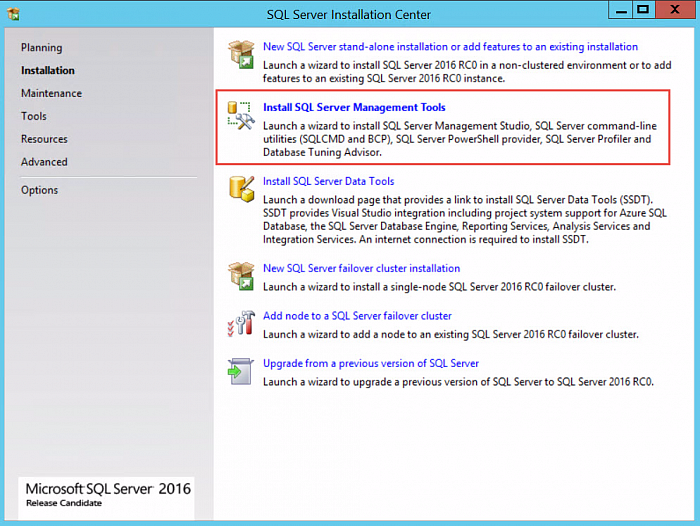
Task: Click the failover cluster installation icon
Action: click(241, 275)
